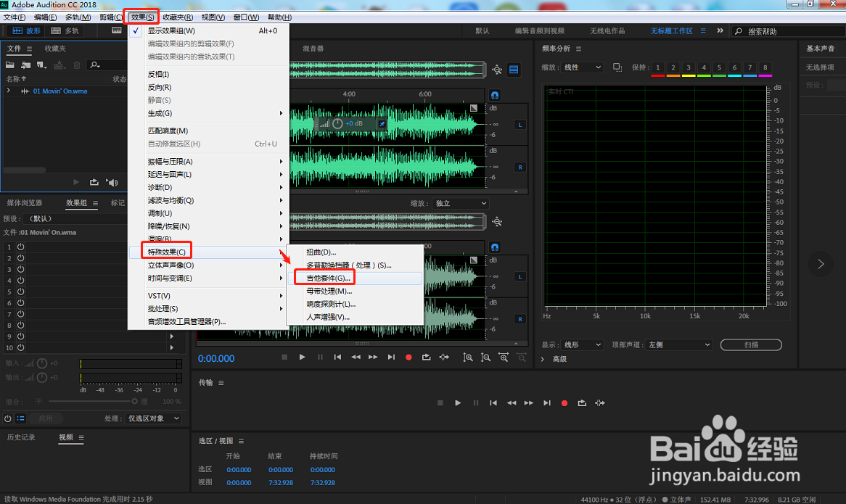Image resolution: width=846 pixels, height=504 pixels.
Task: Toggle right channel R button on first waveform
Action: click(x=520, y=167)
